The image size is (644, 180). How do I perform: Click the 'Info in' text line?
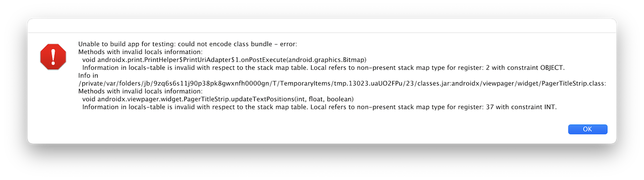tap(88, 75)
